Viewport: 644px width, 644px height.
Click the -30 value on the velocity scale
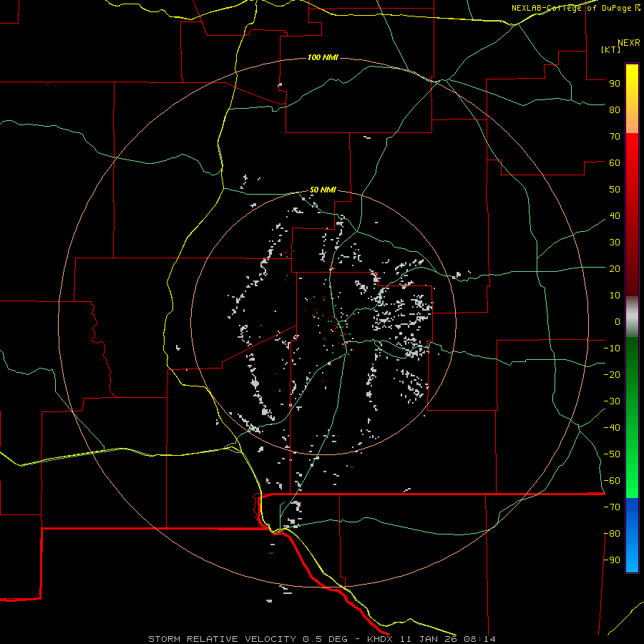[612, 401]
